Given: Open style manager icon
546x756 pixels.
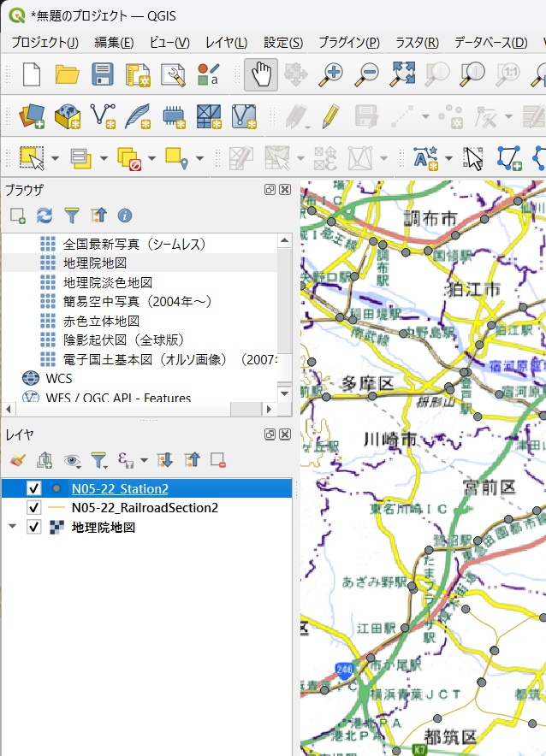Looking at the screenshot, I should click(208, 74).
